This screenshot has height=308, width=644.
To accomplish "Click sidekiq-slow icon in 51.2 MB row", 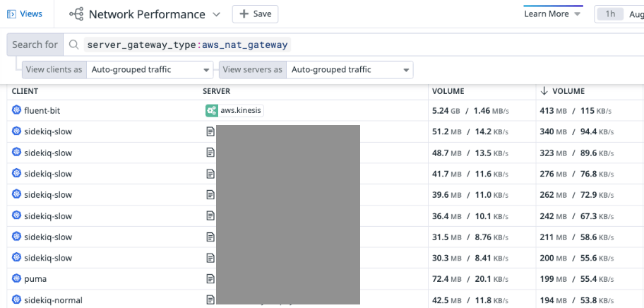I will 16,131.
